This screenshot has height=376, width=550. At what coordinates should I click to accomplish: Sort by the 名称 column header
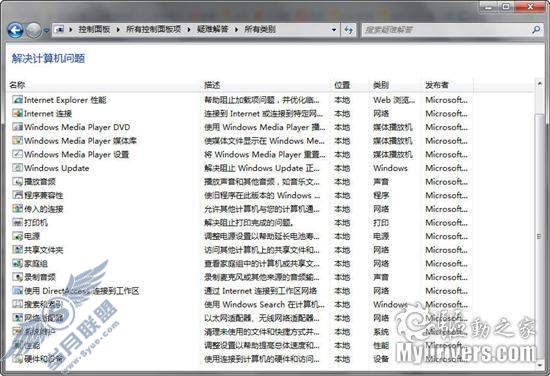click(x=17, y=85)
